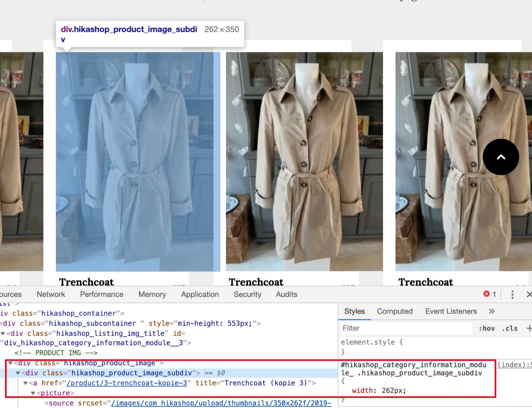Open the Event Listeners tab
This screenshot has width=532, height=408.
point(451,311)
